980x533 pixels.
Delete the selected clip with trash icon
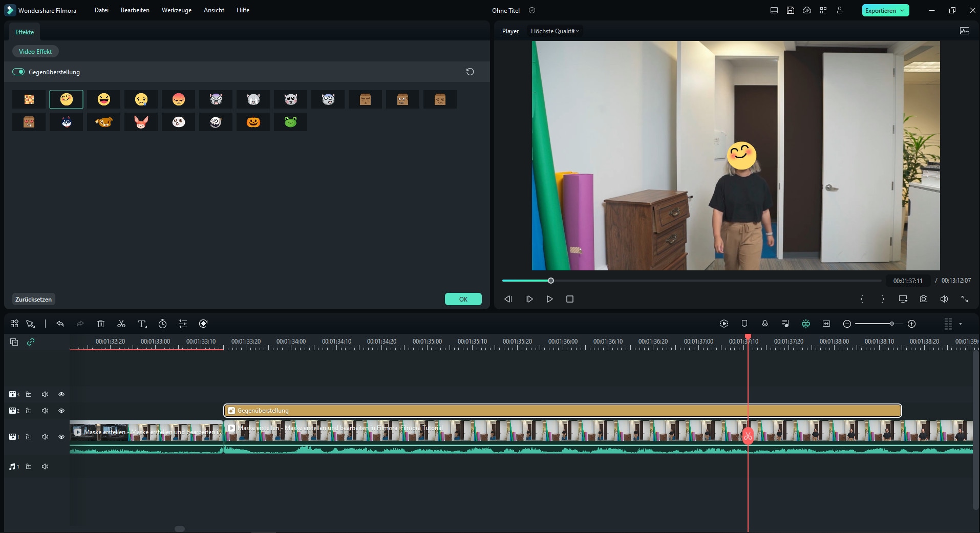[101, 324]
